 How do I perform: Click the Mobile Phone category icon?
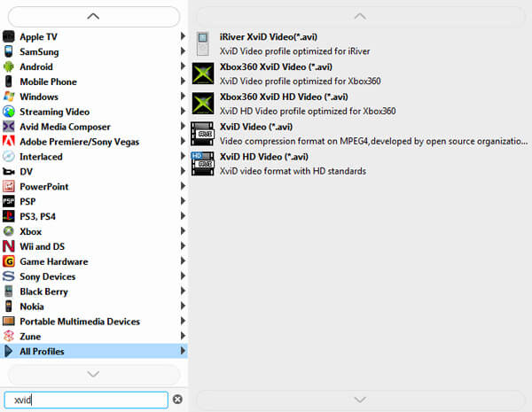pyautogui.click(x=9, y=82)
